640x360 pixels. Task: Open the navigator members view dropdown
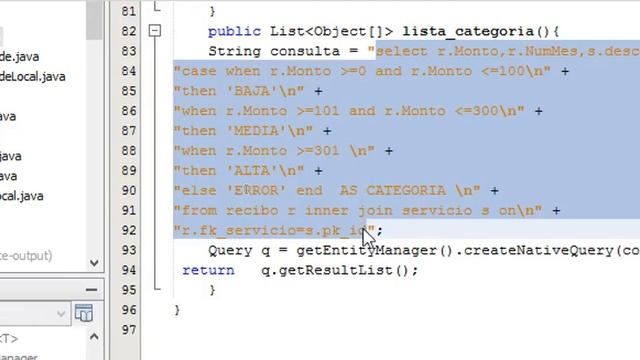pyautogui.click(x=61, y=313)
